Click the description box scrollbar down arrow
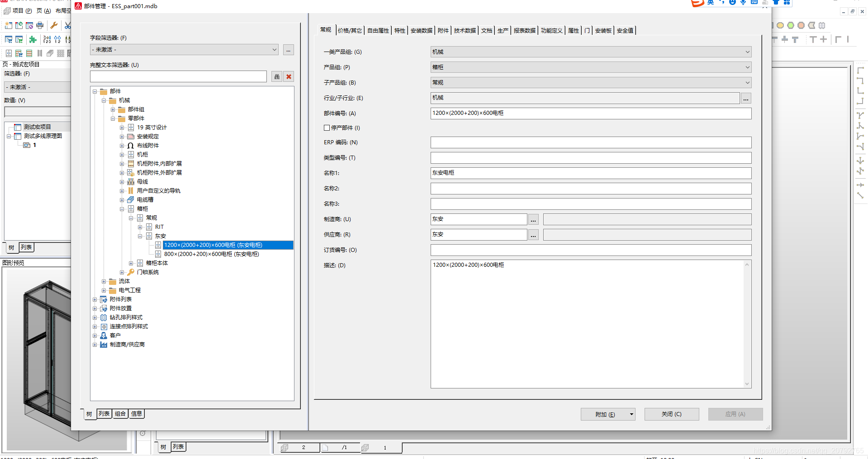 [747, 384]
